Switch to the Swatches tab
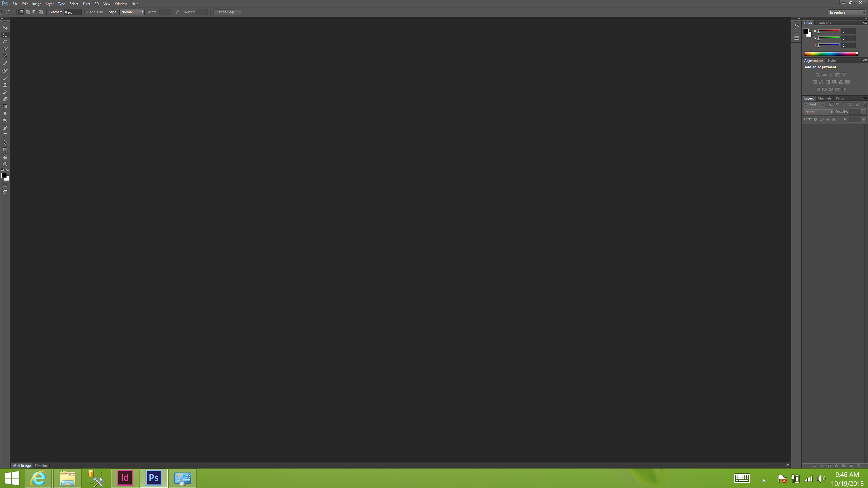868x488 pixels. [824, 23]
